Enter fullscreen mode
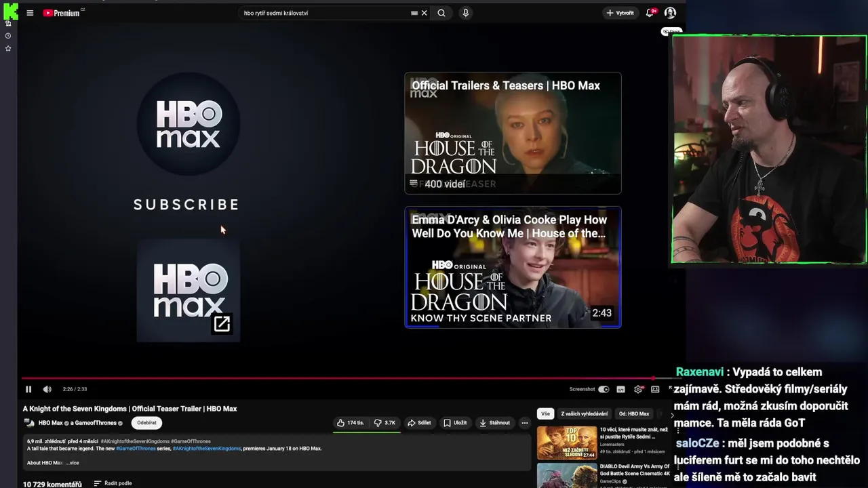 point(671,389)
